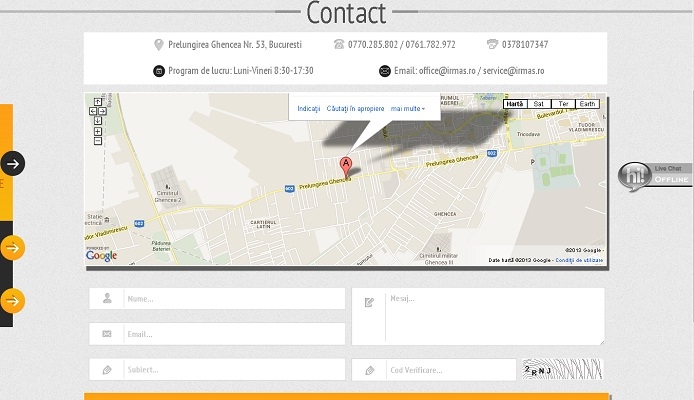This screenshot has width=694, height=400.
Task: Click the fax icon beside 0378107347
Action: 492,44
